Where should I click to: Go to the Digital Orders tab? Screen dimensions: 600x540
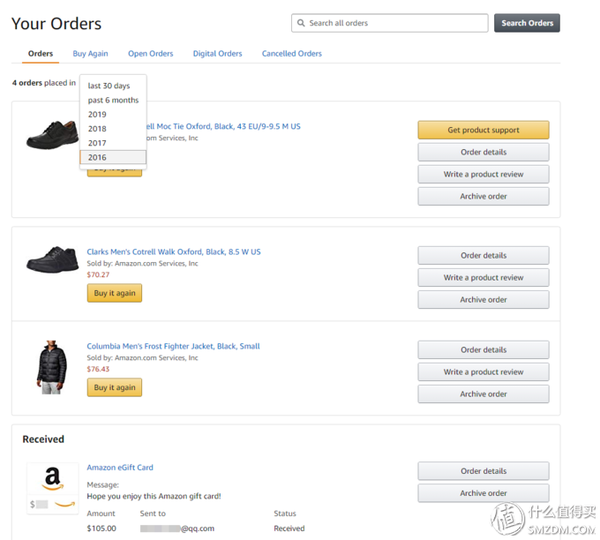click(x=217, y=54)
